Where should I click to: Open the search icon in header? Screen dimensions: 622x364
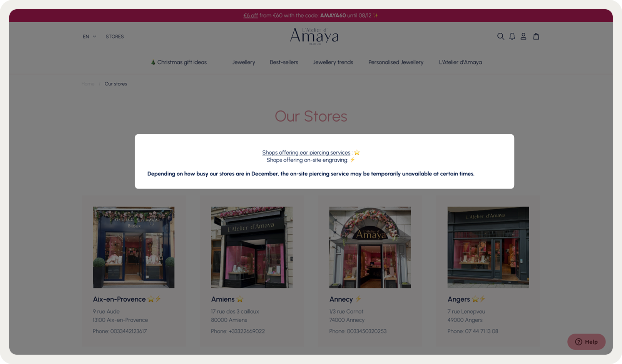500,37
